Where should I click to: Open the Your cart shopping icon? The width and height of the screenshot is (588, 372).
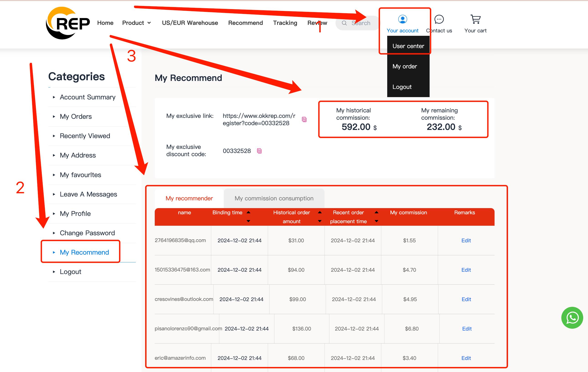[475, 19]
